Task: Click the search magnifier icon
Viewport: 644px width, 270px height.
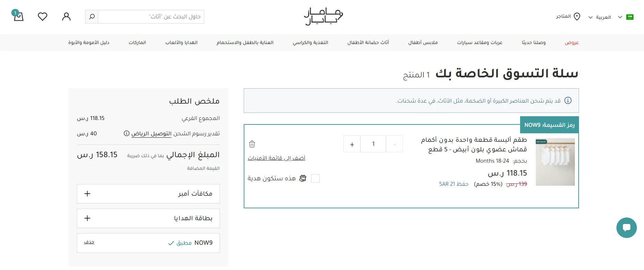Action: point(92,16)
